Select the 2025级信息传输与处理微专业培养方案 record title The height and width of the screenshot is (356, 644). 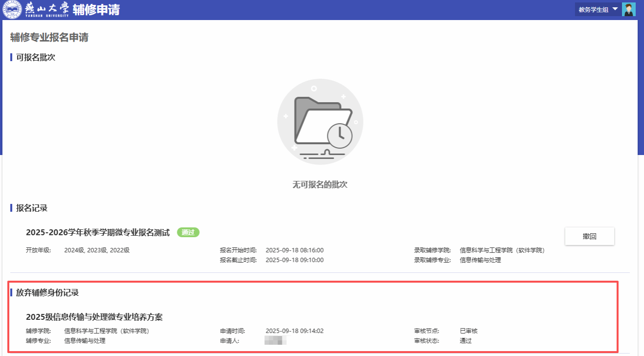tap(94, 317)
